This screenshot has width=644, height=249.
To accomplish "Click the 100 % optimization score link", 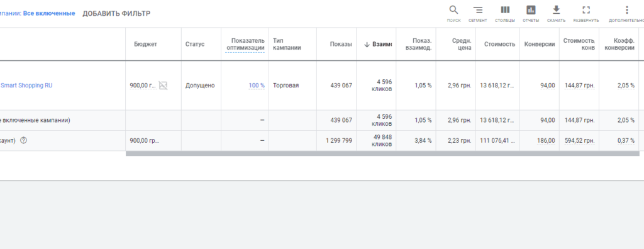I will [257, 86].
